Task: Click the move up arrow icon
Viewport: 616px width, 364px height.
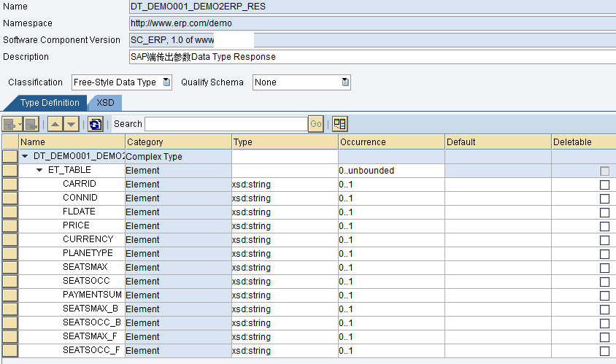Action: point(56,124)
